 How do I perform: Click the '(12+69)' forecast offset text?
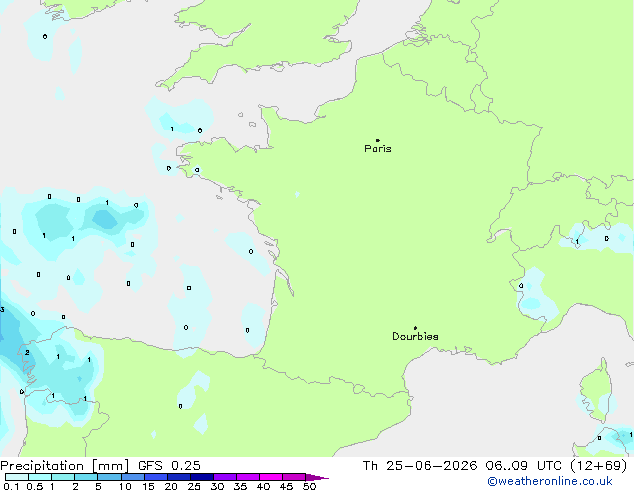598,466
